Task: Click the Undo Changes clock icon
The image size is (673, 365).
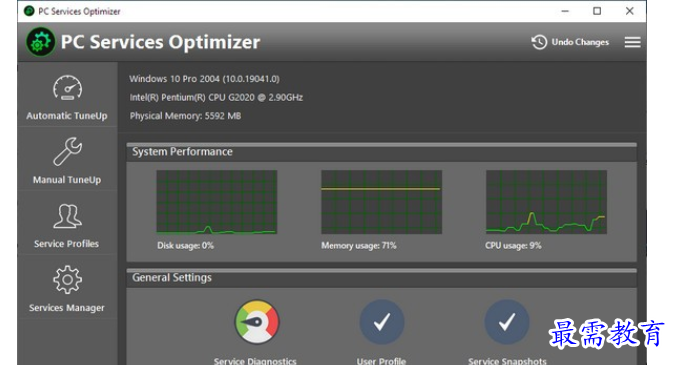Action: coord(539,42)
